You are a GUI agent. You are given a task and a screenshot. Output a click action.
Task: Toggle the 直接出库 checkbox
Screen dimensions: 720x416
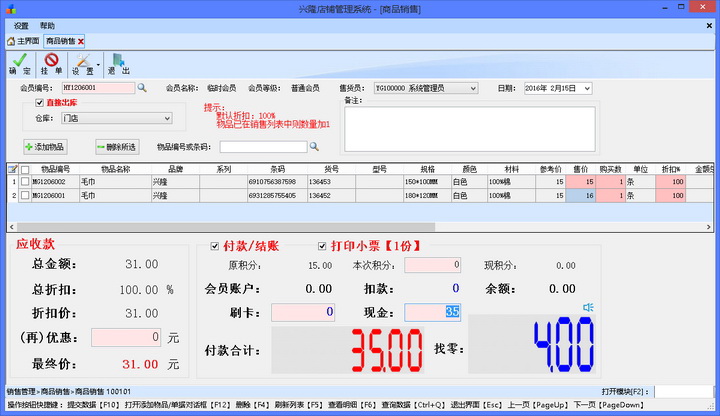click(x=39, y=103)
